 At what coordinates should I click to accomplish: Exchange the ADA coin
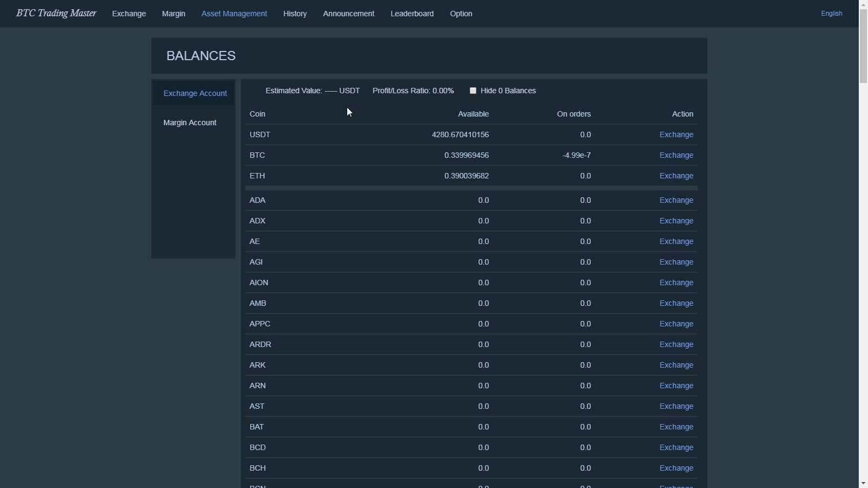point(676,200)
